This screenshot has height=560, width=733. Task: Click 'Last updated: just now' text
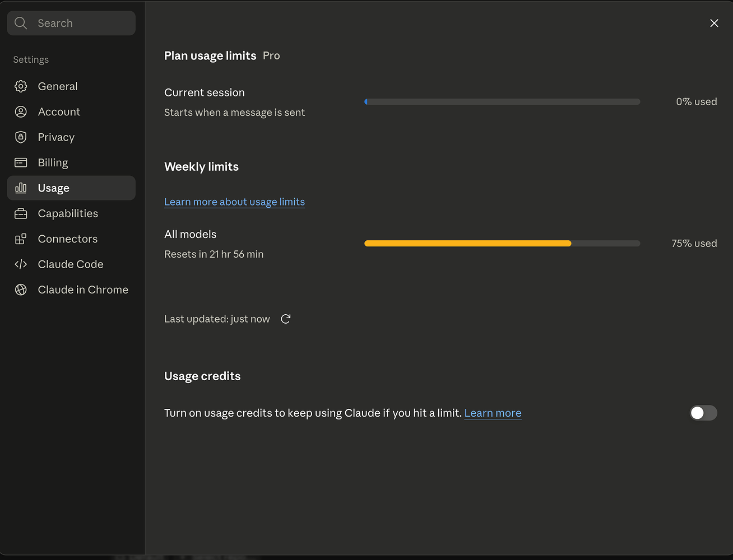217,319
